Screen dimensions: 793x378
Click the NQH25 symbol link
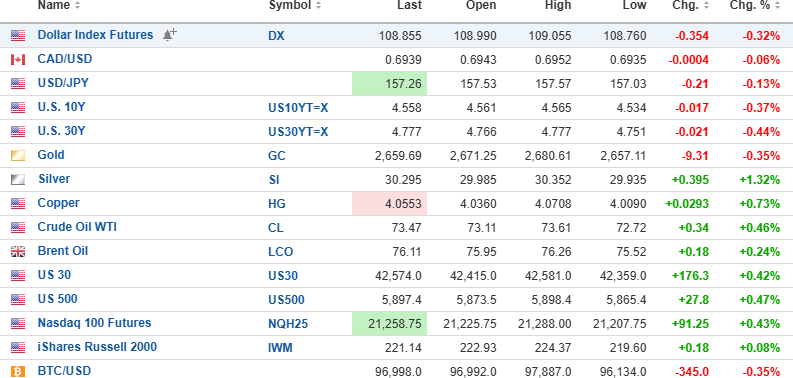[288, 324]
